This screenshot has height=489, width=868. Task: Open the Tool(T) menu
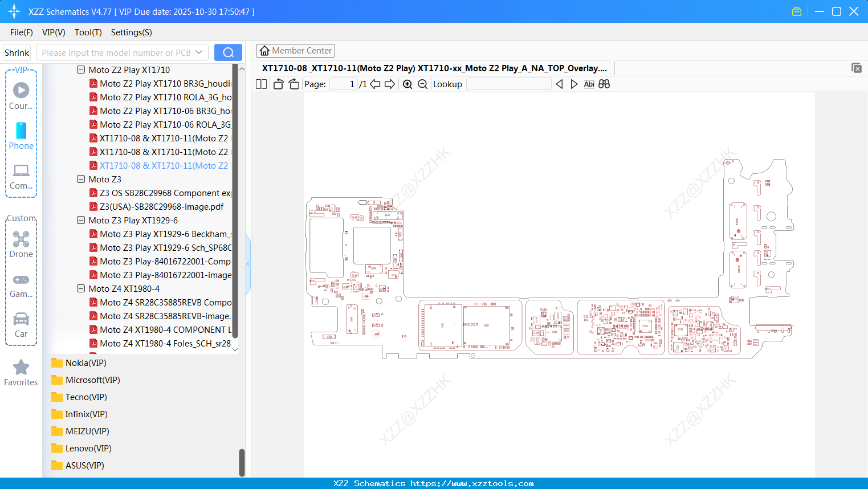[x=88, y=32]
